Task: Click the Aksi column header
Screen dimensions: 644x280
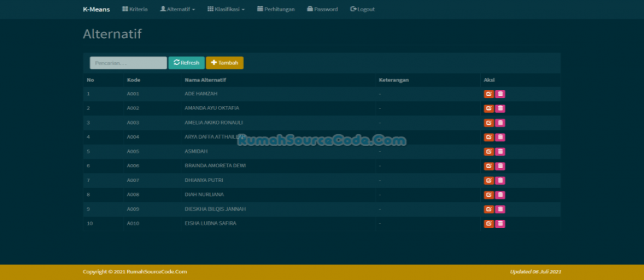Action: pyautogui.click(x=489, y=80)
